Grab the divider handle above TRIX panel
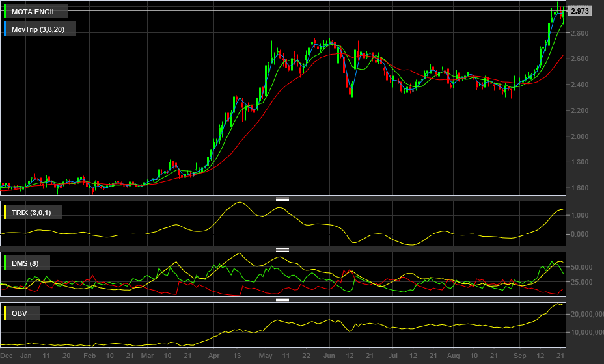 coord(282,198)
